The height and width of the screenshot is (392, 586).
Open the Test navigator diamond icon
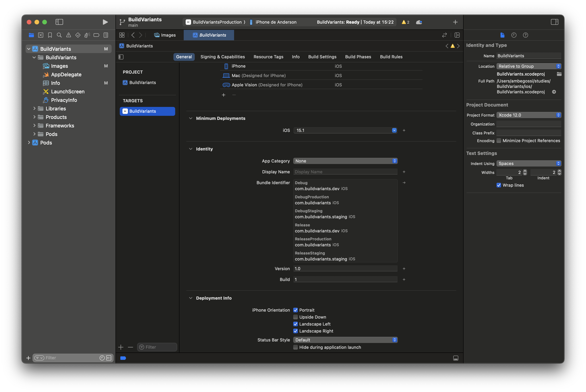tap(78, 35)
